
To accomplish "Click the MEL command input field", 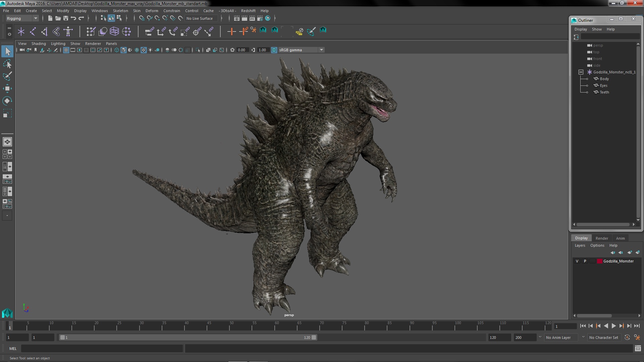I will point(102,349).
